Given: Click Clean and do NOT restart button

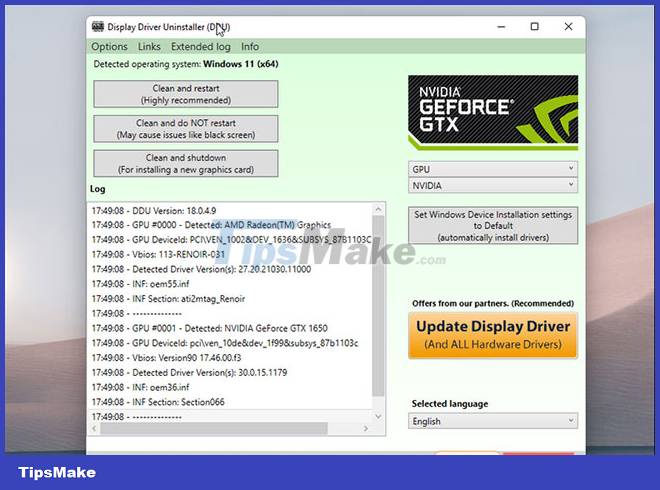Looking at the screenshot, I should (x=186, y=129).
